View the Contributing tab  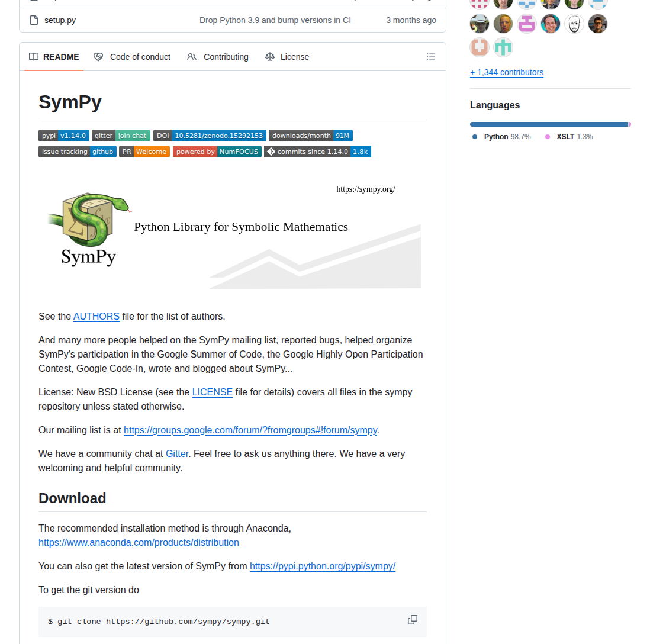(x=217, y=56)
